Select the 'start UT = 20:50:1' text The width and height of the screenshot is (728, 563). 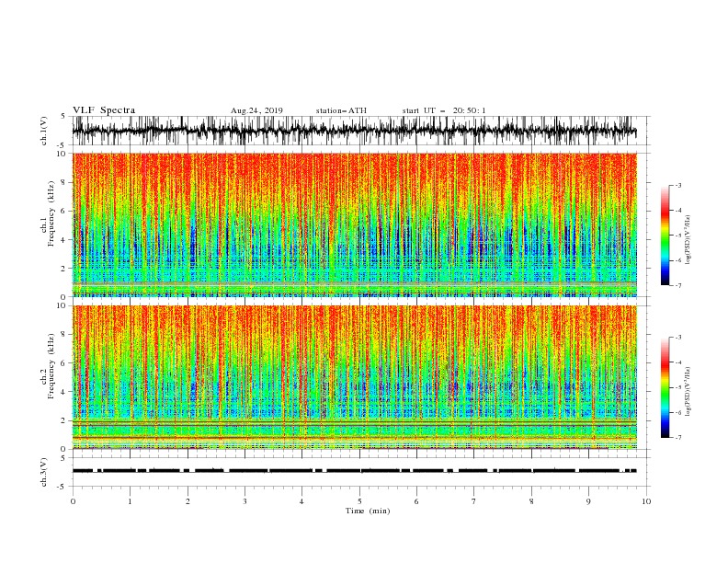(444, 110)
